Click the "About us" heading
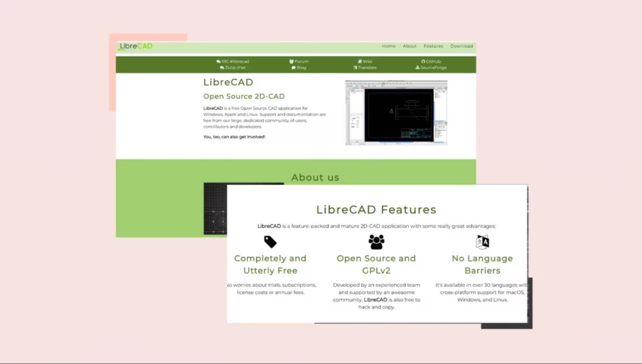The width and height of the screenshot is (642, 364). click(x=315, y=177)
